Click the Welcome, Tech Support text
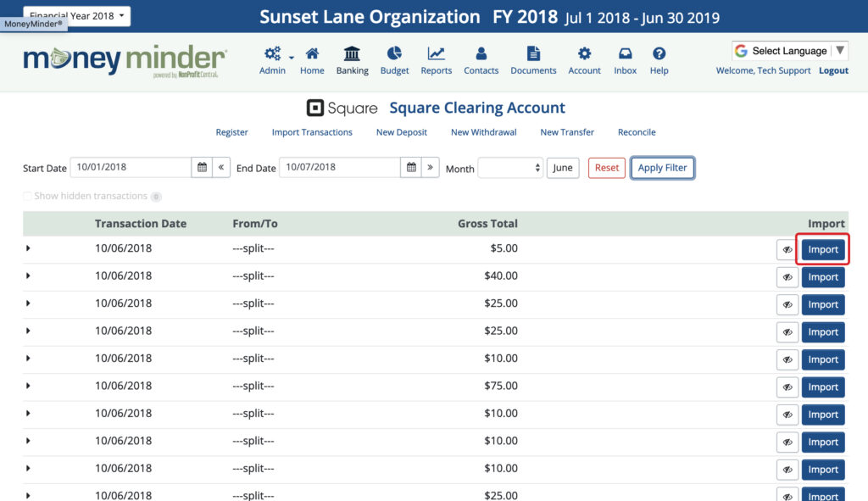 (x=763, y=71)
